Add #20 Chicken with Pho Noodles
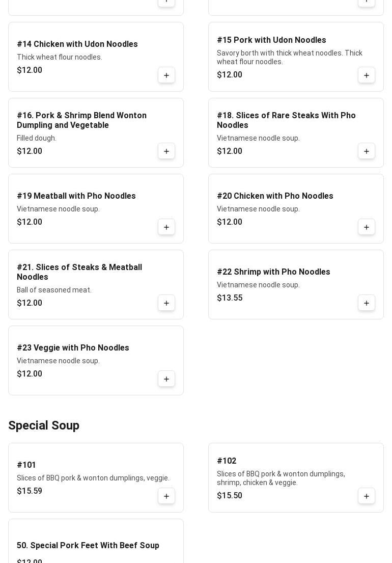The image size is (392, 563). point(366,227)
